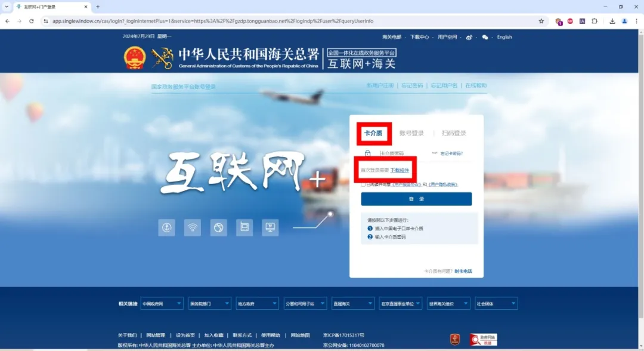Expand the 在京直属事业单位 dropdown
This screenshot has height=351, width=644.
[x=401, y=303]
